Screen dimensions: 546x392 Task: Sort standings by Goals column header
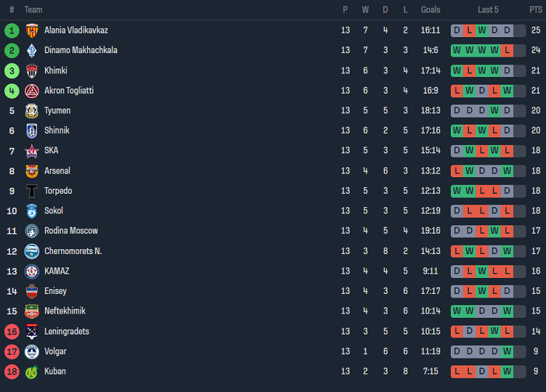point(430,10)
